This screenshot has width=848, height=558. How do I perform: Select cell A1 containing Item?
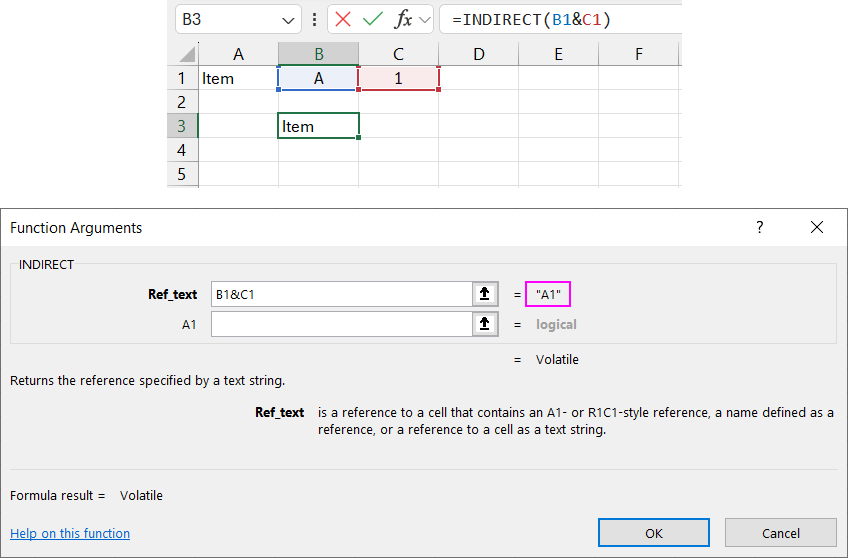click(x=238, y=78)
